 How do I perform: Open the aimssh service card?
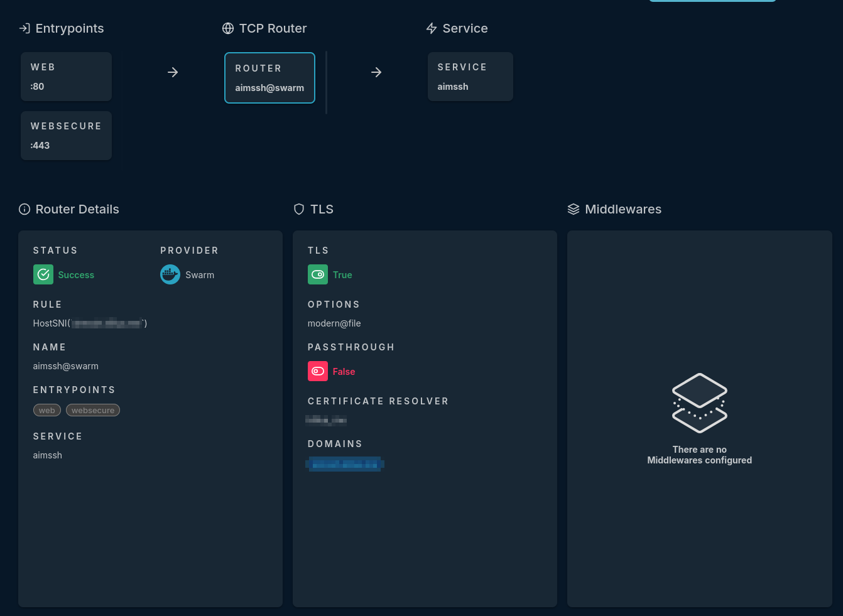point(470,77)
